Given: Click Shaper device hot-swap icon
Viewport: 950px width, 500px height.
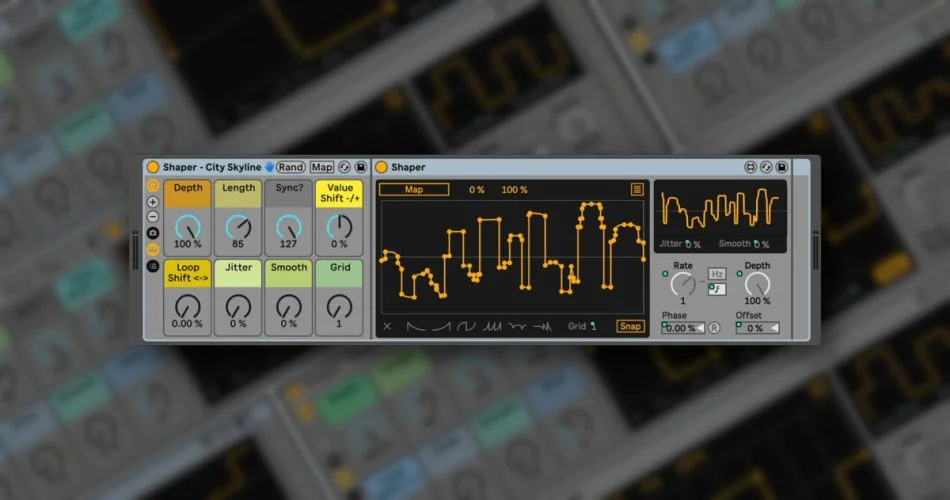Looking at the screenshot, I should click(x=766, y=167).
